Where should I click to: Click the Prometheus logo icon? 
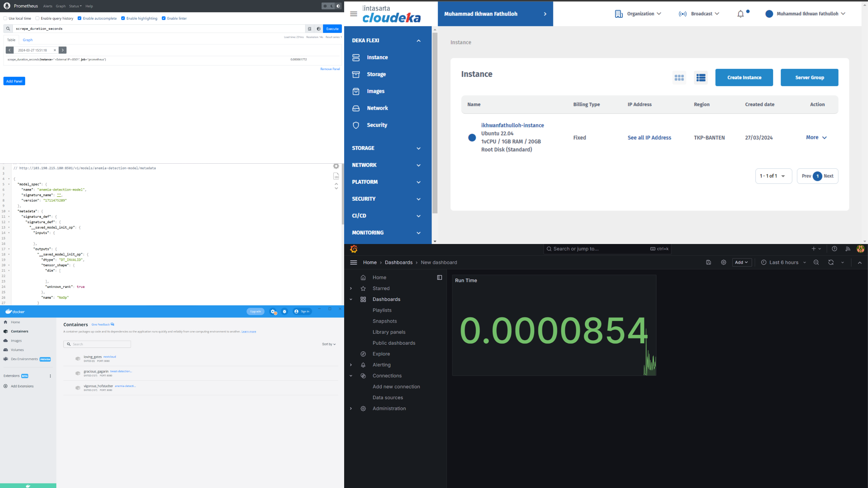pos(7,6)
